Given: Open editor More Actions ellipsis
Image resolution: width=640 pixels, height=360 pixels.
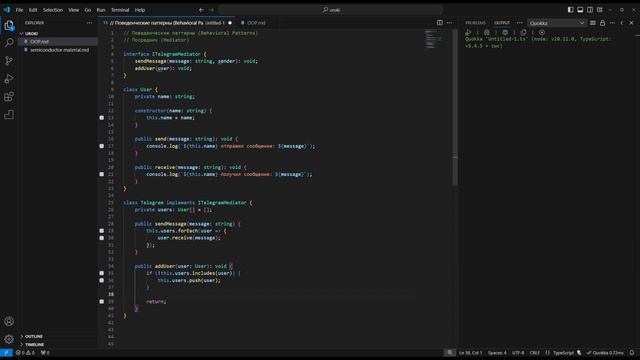Looking at the screenshot, I should [449, 23].
